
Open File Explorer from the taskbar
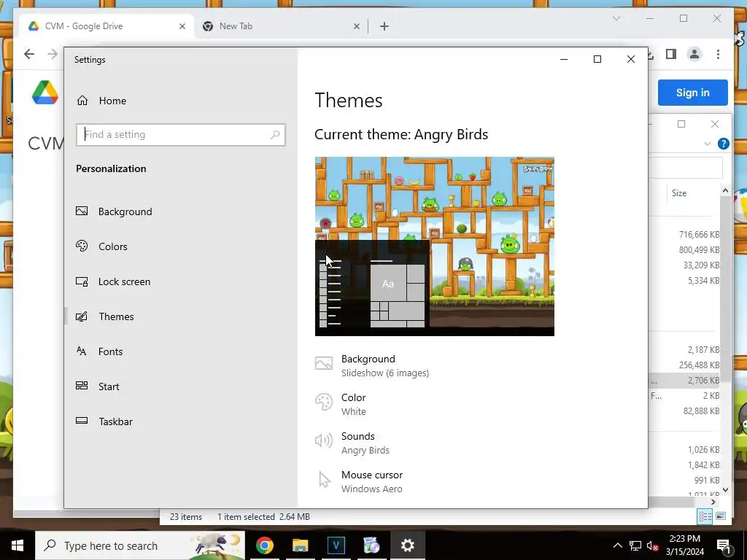(300, 545)
